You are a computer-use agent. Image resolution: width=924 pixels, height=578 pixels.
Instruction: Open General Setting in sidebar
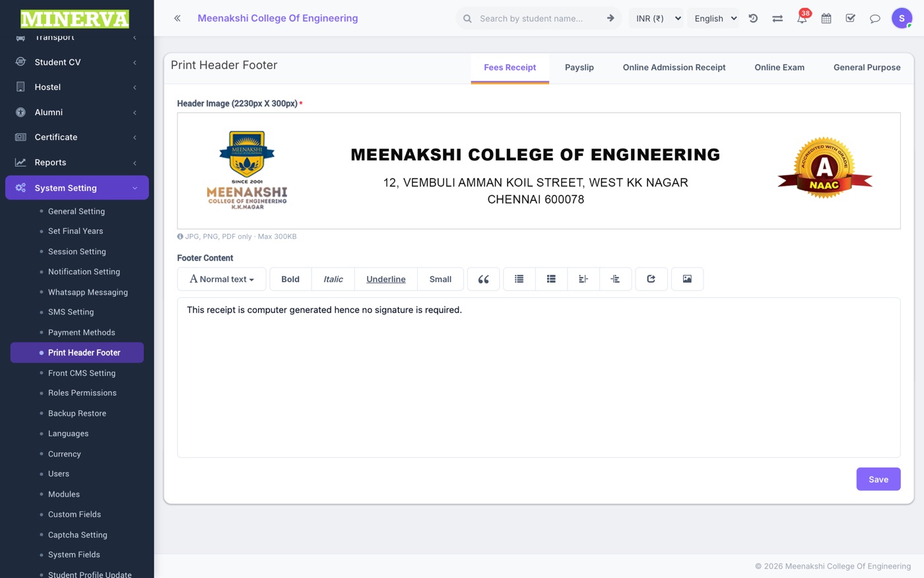click(77, 211)
